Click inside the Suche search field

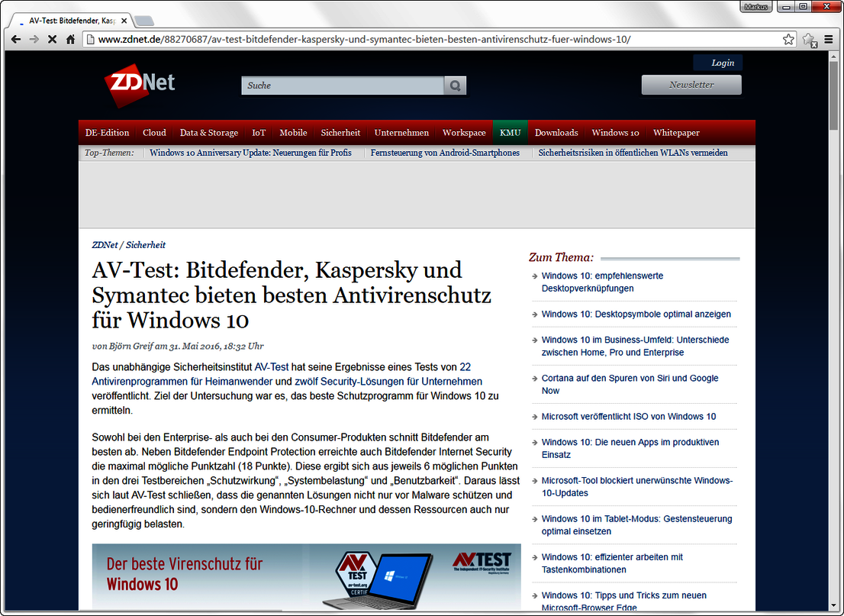(x=340, y=85)
